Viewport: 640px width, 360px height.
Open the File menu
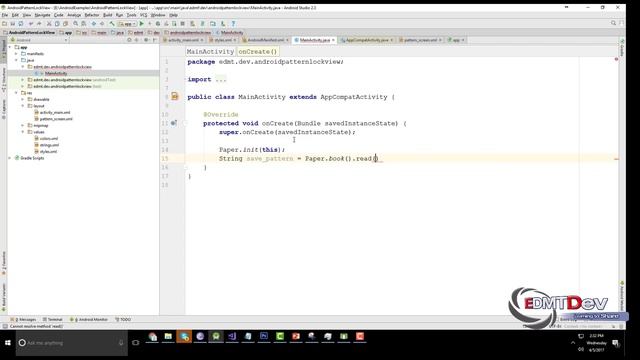(x=5, y=15)
